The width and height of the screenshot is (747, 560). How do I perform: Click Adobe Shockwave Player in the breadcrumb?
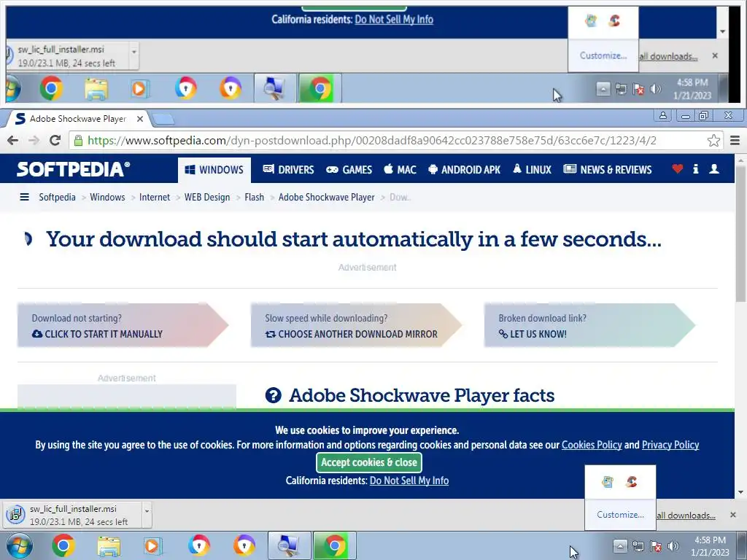[x=326, y=197]
